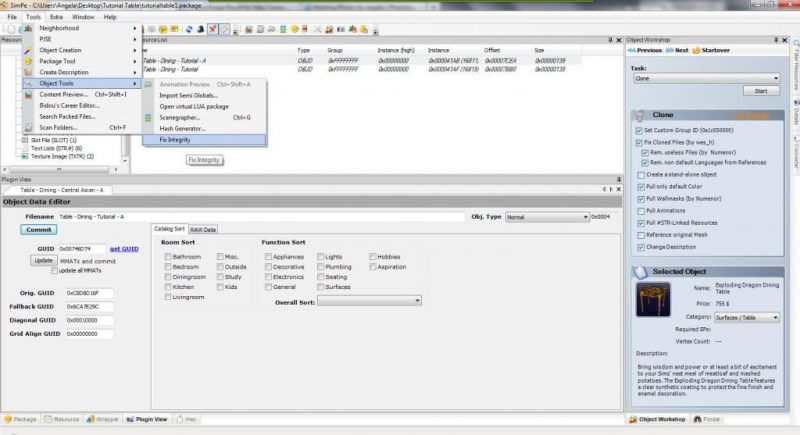This screenshot has width=800, height=435.
Task: Click the Previous arrow in Object Workshop
Action: (631, 49)
